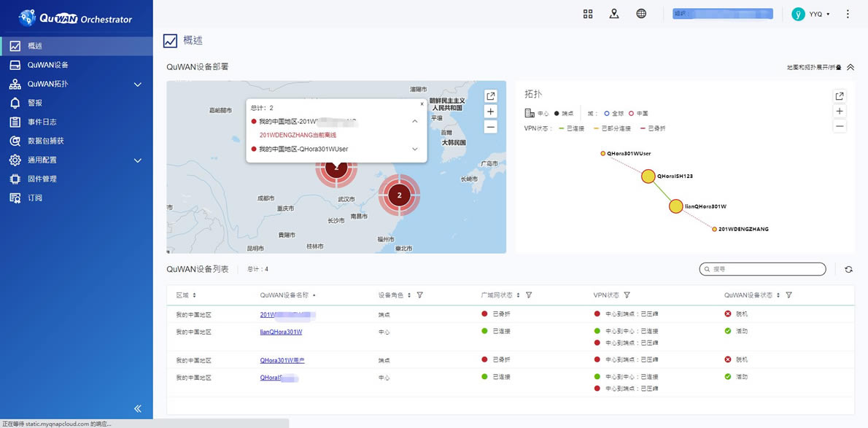Open the lianQHora301W device link
868x428 pixels.
[x=282, y=332]
